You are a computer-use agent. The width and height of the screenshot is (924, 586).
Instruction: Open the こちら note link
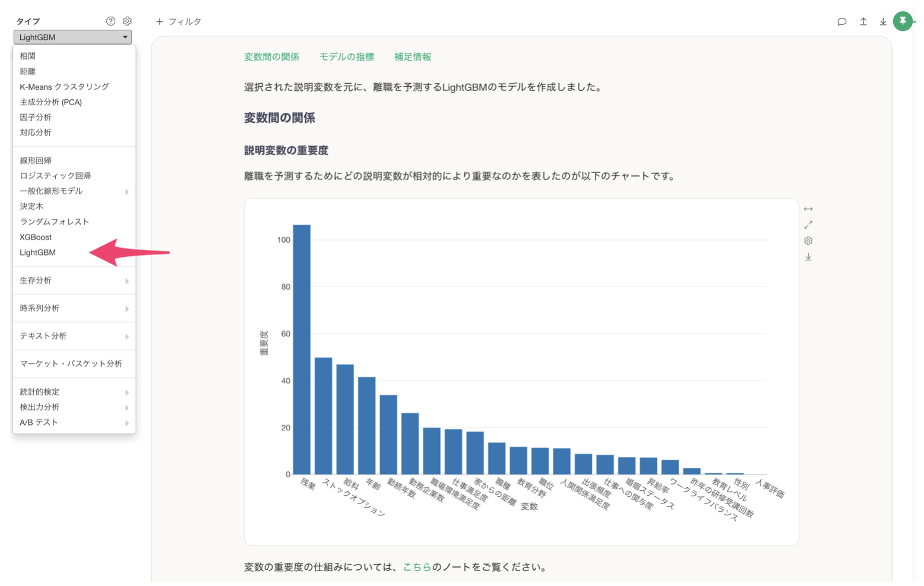click(x=417, y=567)
